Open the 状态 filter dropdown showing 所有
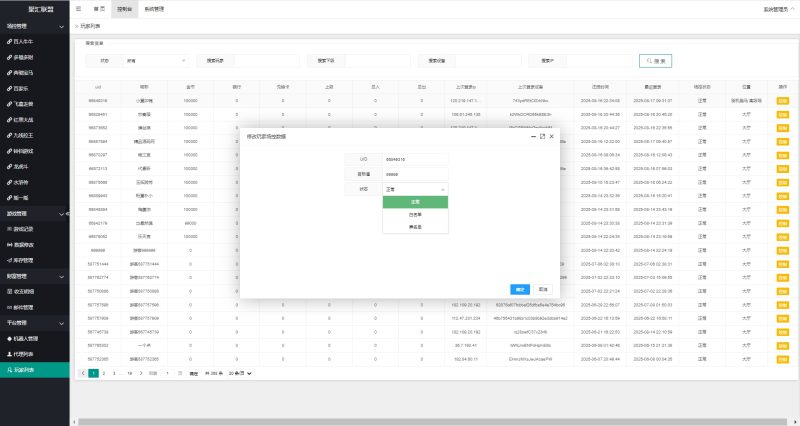This screenshot has width=800, height=426. (x=155, y=60)
